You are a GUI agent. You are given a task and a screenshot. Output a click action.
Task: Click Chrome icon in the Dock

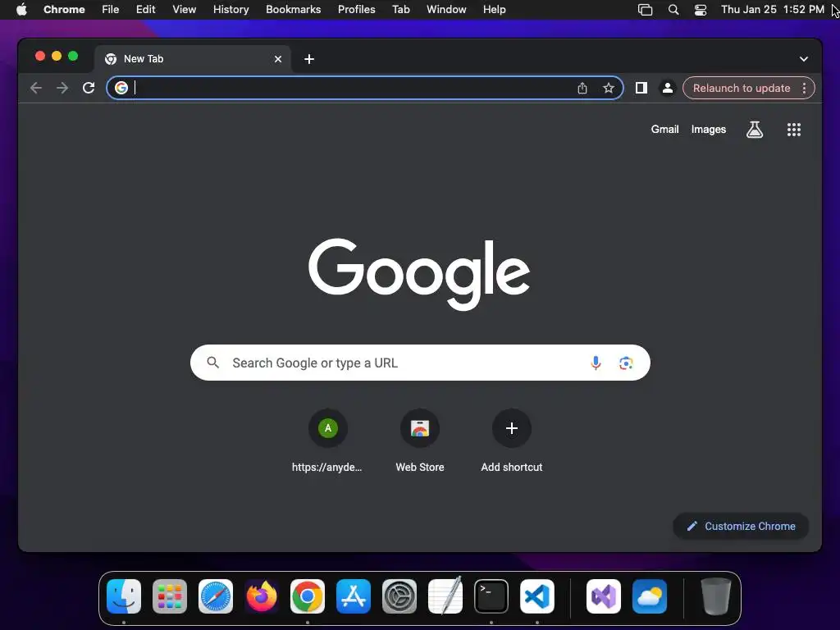coord(308,596)
